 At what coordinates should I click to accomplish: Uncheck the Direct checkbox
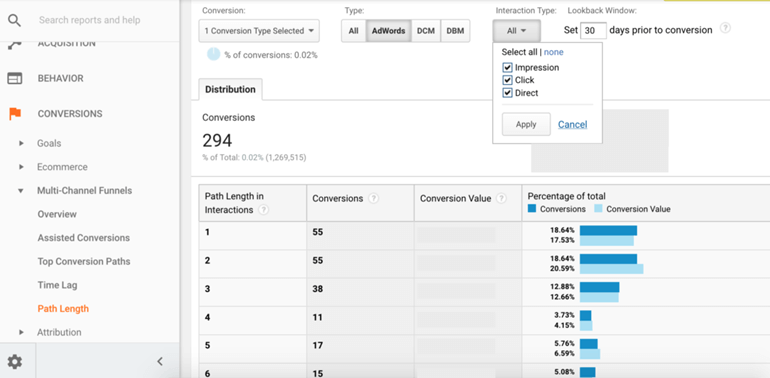[x=507, y=93]
